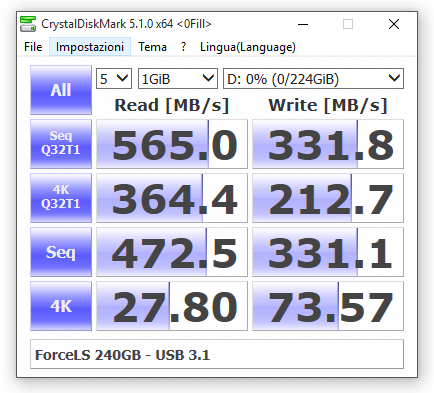
Task: Open the Lingua(Language) menu
Action: coord(248,47)
